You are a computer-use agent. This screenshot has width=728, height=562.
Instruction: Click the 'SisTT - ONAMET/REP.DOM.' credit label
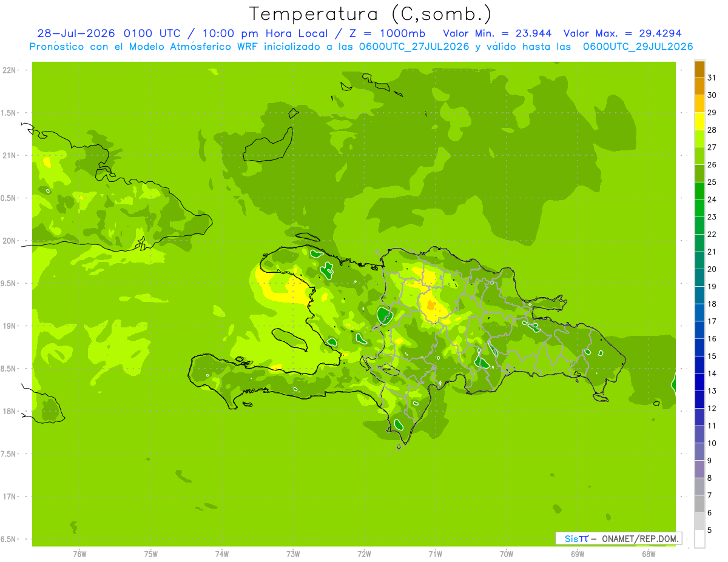(618, 538)
